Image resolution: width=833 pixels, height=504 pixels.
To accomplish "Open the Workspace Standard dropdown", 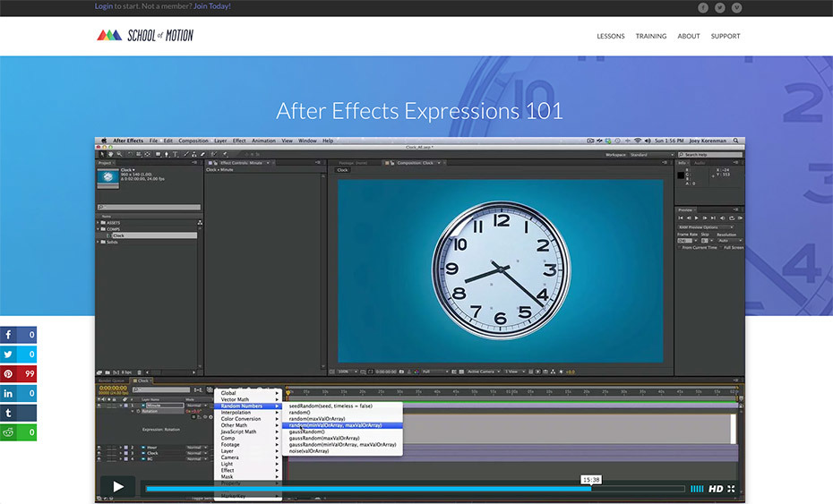I will coord(651,155).
